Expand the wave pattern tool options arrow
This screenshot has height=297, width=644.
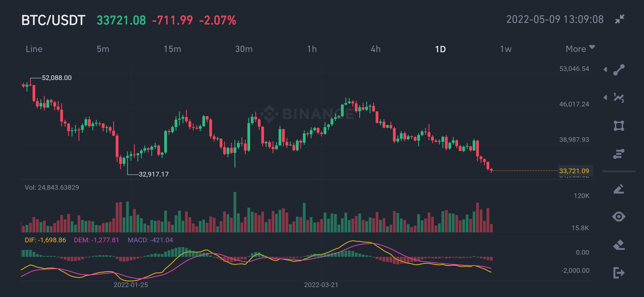(605, 97)
